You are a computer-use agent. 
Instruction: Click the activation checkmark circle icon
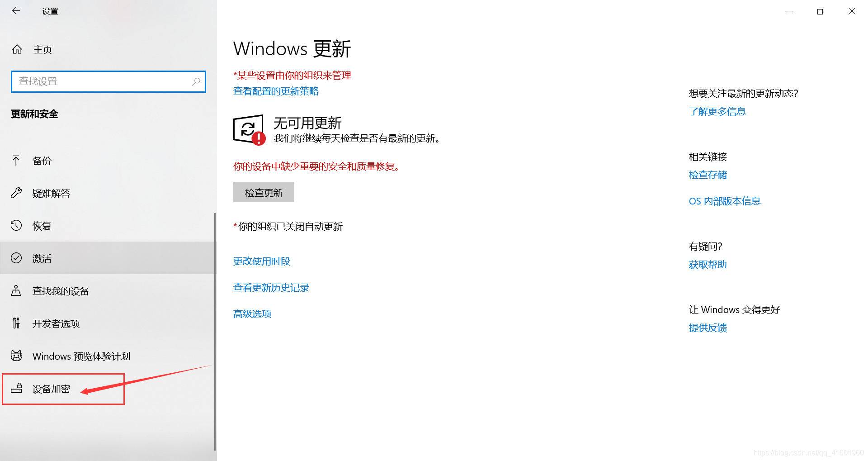[16, 258]
